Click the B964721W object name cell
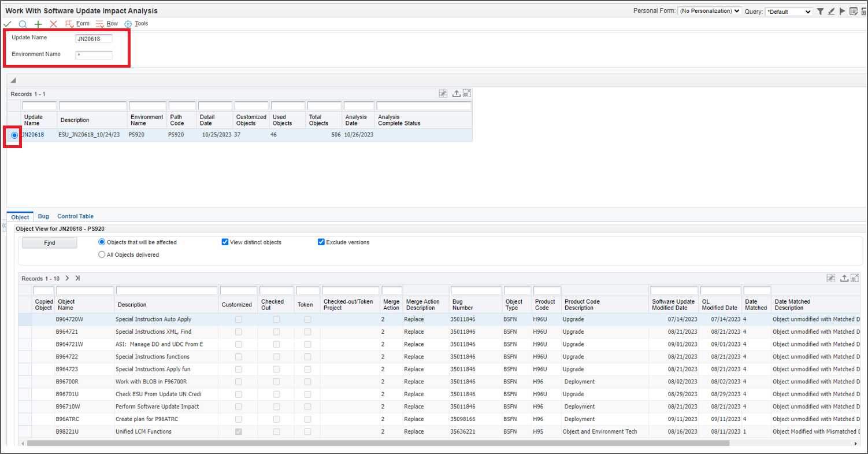The width and height of the screenshot is (868, 454). pyautogui.click(x=69, y=344)
